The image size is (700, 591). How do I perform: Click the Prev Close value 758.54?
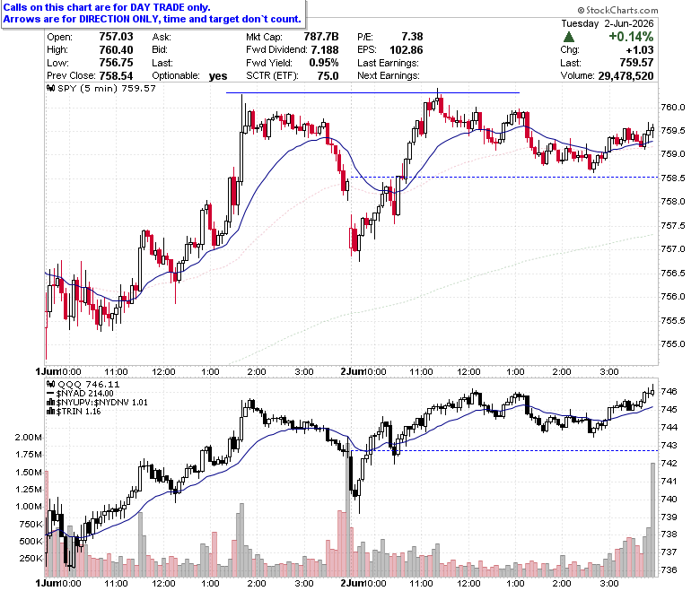point(116,76)
